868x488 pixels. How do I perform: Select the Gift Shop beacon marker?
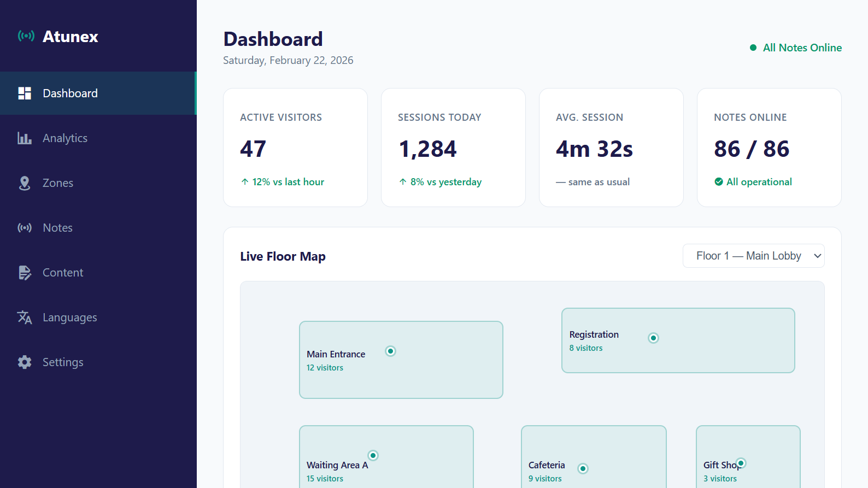point(741,463)
